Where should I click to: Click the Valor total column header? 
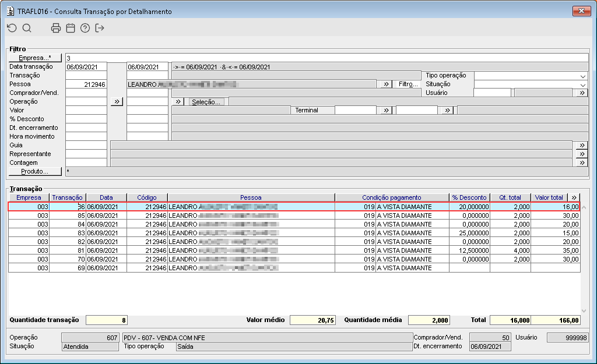click(549, 197)
